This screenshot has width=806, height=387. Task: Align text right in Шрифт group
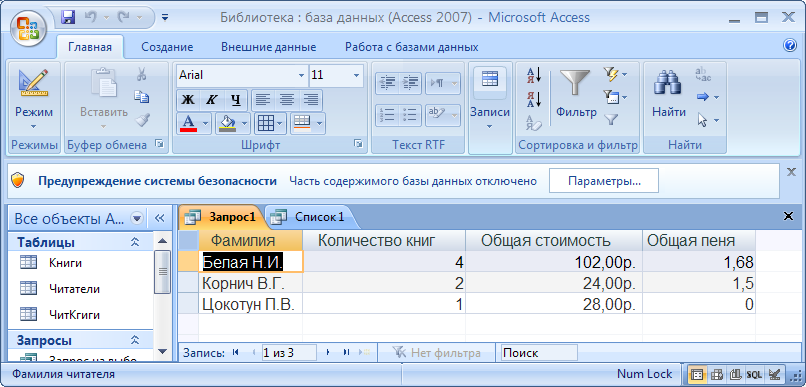pos(310,99)
